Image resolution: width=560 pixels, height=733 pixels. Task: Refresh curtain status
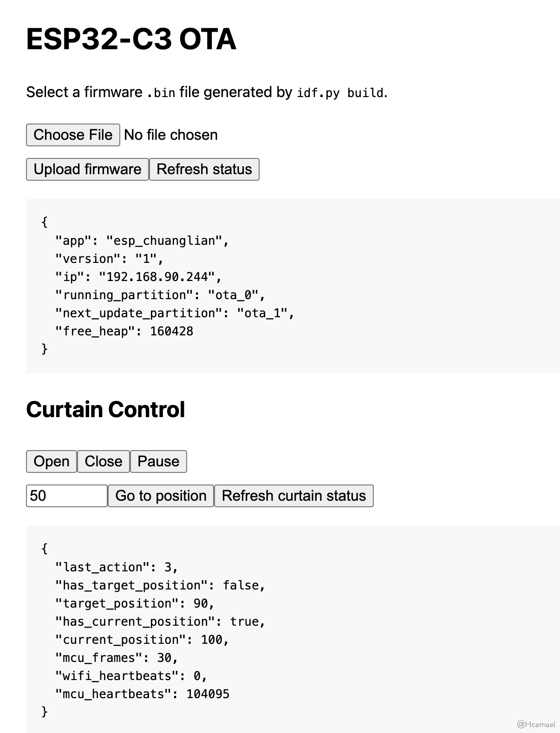[294, 496]
